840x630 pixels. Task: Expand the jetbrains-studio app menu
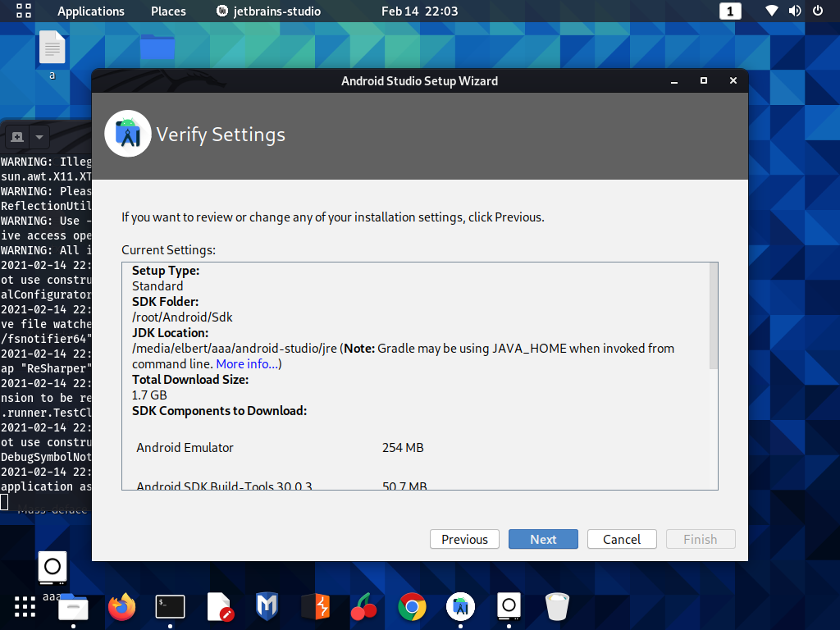coord(268,11)
